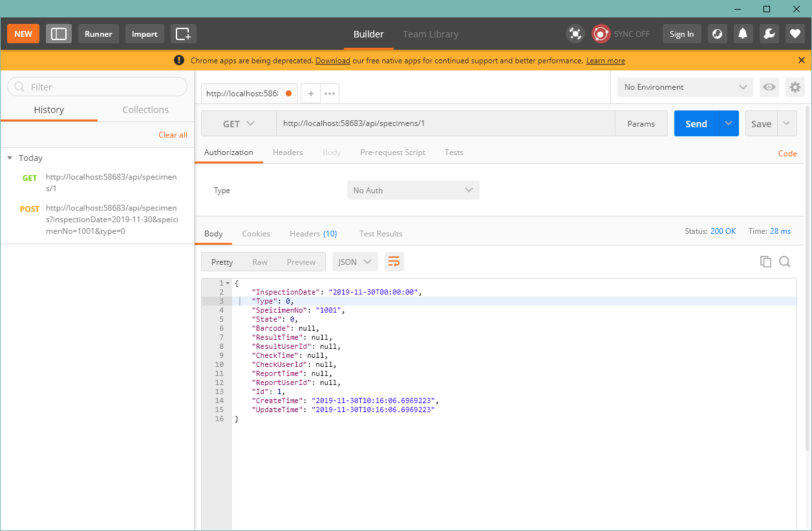This screenshot has width=812, height=531.
Task: Click the 200 OK status text
Action: [x=723, y=231]
